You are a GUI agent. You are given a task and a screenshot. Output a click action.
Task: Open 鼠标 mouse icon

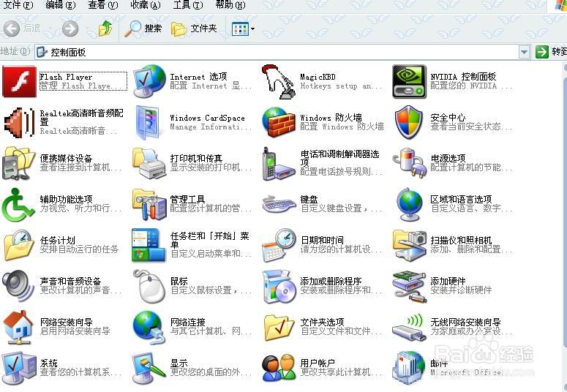pyautogui.click(x=149, y=286)
